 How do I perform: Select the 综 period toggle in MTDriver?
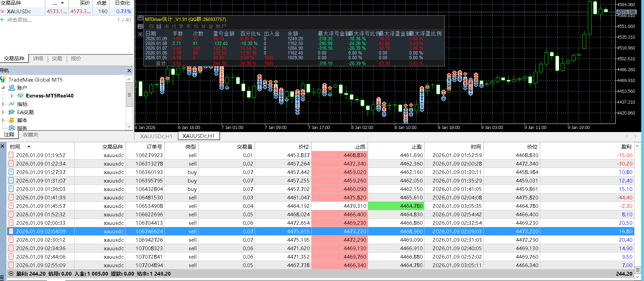point(151,26)
